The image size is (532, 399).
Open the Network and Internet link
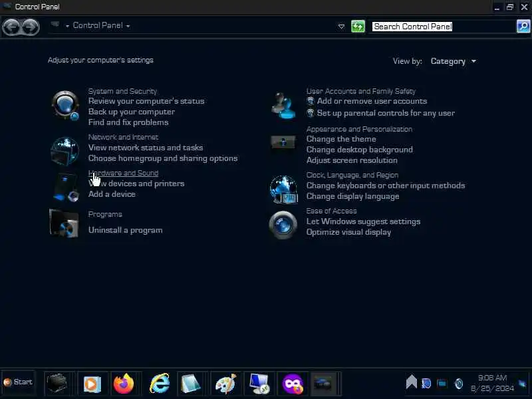pyautogui.click(x=123, y=137)
